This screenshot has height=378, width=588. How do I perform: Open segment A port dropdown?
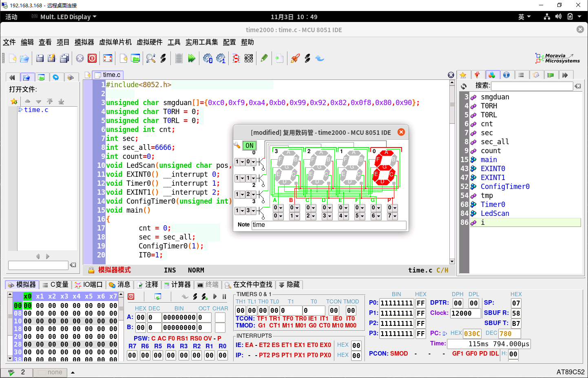point(278,208)
